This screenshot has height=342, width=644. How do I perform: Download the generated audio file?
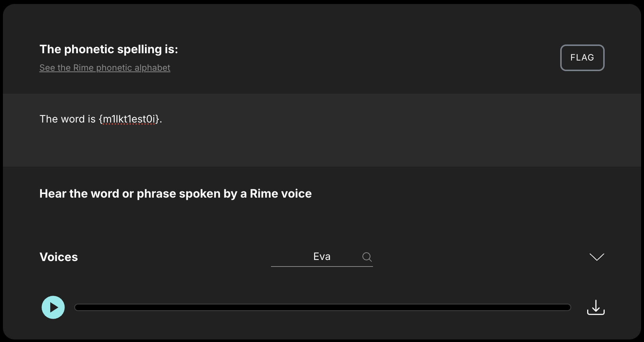pos(596,307)
